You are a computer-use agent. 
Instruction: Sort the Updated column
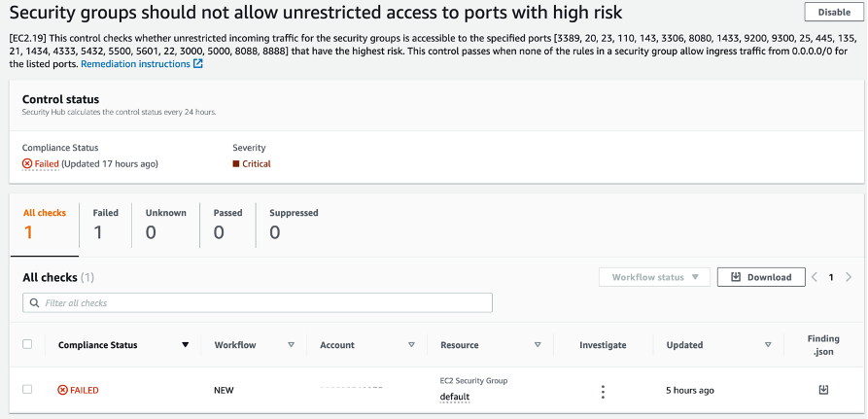[x=768, y=344]
